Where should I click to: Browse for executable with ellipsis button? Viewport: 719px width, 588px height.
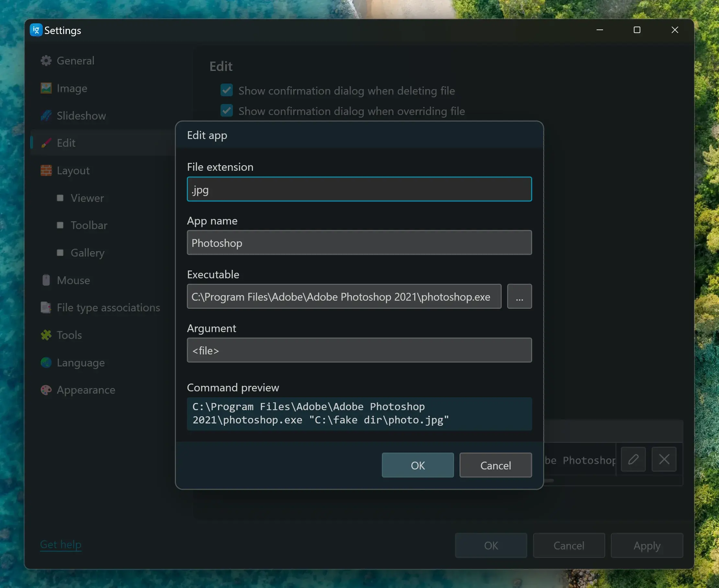[519, 296]
